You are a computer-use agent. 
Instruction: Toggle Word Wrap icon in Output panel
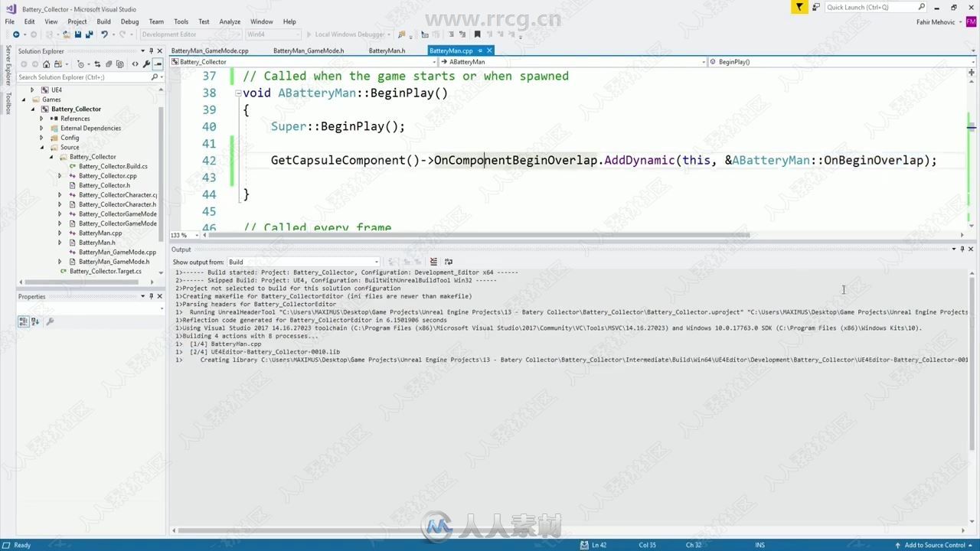tap(449, 262)
